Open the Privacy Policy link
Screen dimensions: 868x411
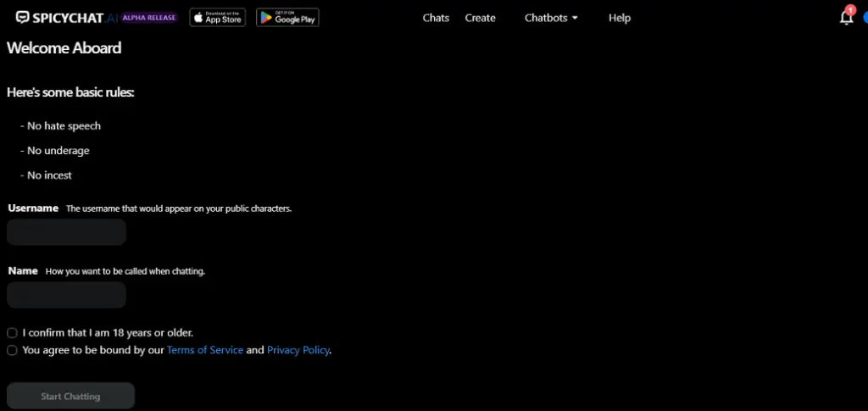click(x=298, y=350)
